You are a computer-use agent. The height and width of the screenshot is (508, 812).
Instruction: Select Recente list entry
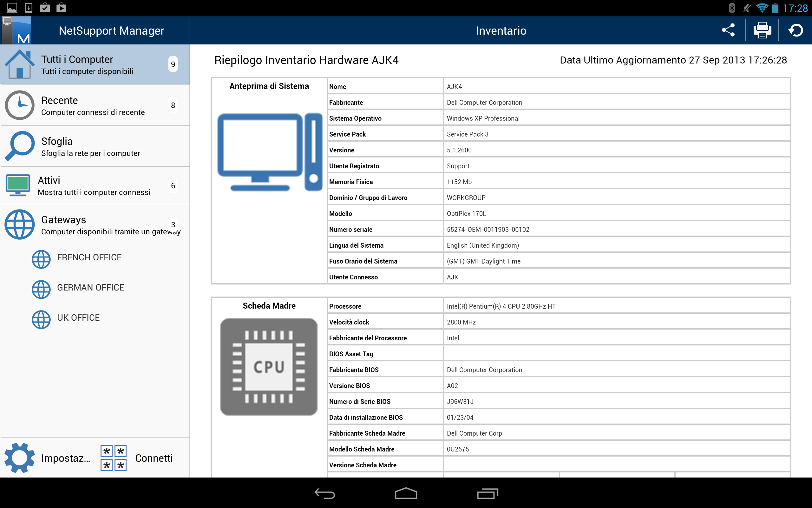pyautogui.click(x=95, y=105)
